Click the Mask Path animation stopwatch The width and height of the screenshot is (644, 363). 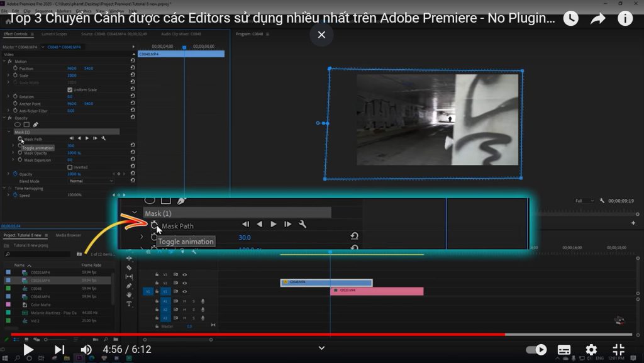20,138
